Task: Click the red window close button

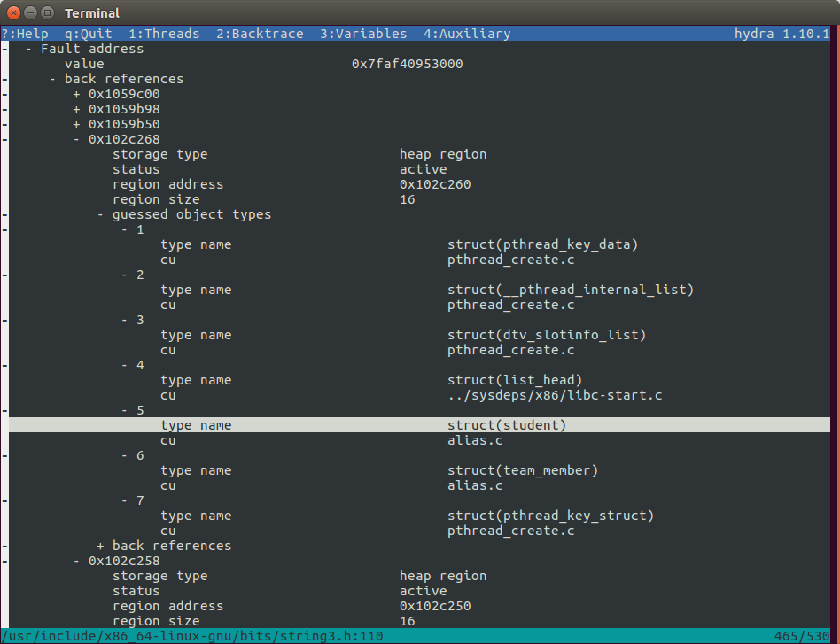Action: click(13, 12)
